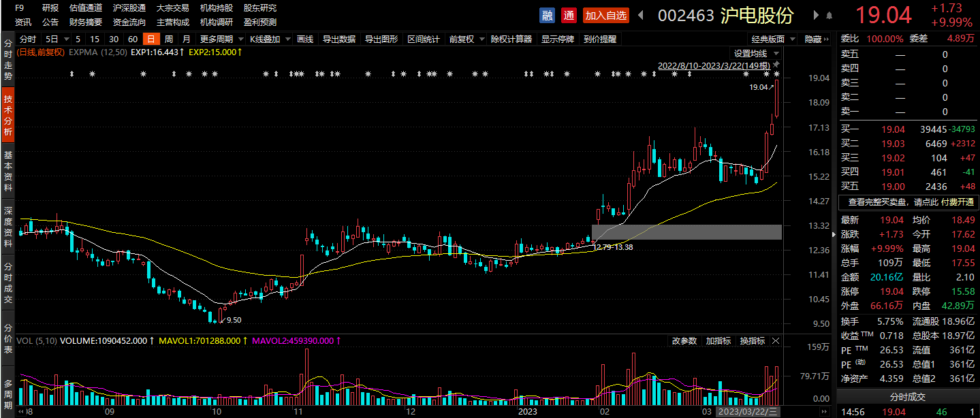Go to previous stock with left arrow
980x418 pixels.
click(641, 15)
